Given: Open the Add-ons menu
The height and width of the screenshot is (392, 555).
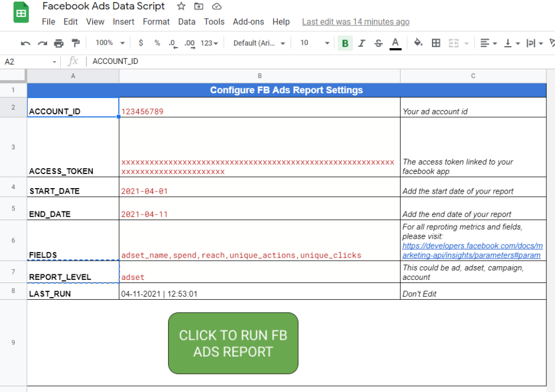Looking at the screenshot, I should [x=248, y=22].
